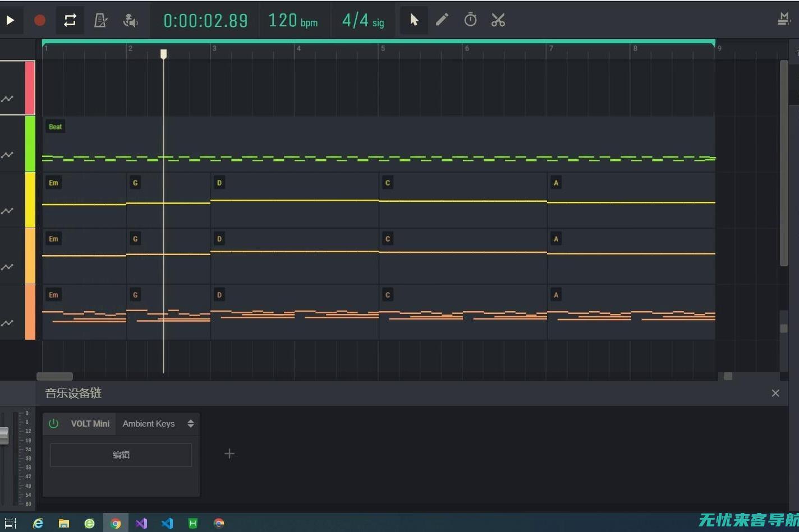799x532 pixels.
Task: Click the preset up/down arrows beside Ambient Keys
Action: click(191, 424)
